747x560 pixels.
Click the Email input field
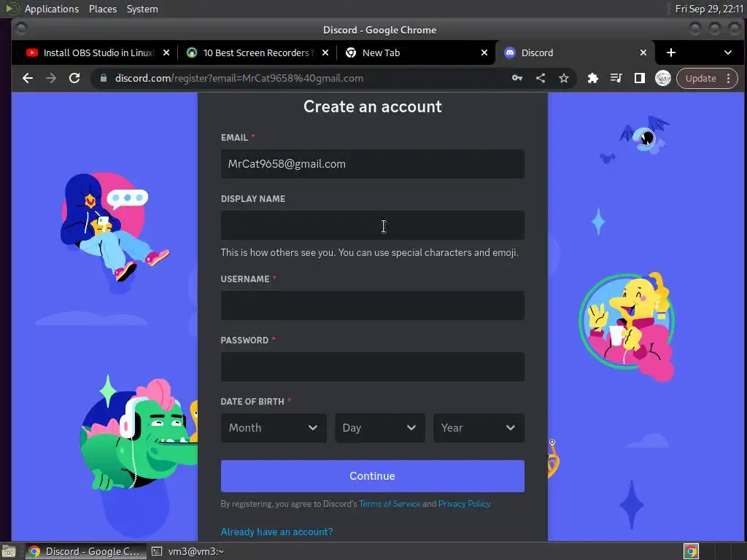(x=372, y=164)
